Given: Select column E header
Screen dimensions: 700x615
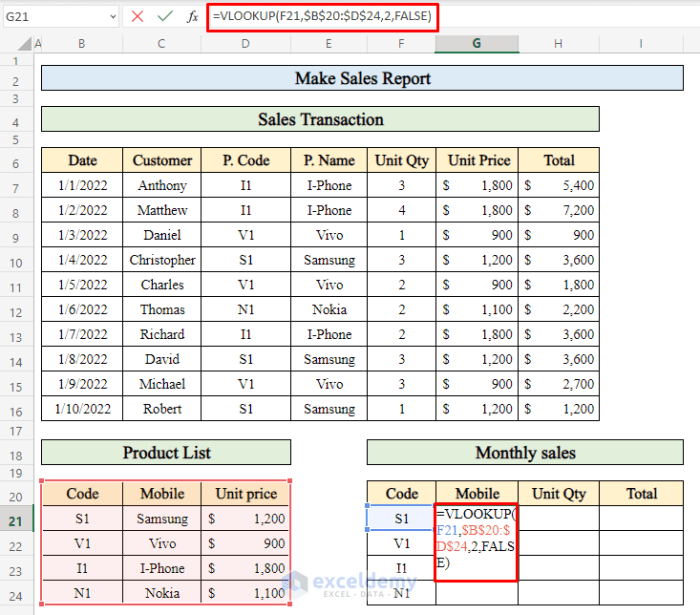Looking at the screenshot, I should coord(329,44).
